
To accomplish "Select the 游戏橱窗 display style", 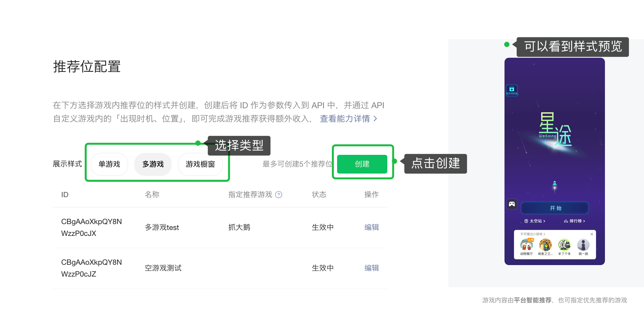I will [200, 164].
